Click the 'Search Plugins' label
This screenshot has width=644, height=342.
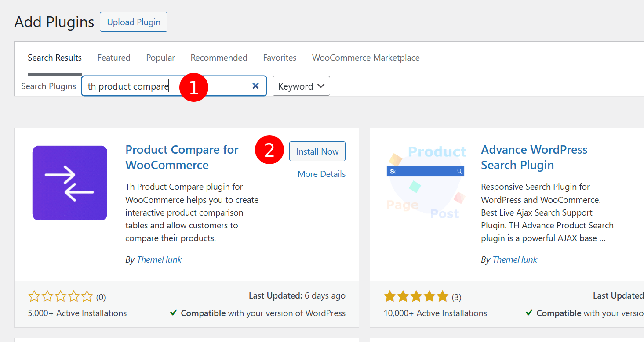(48, 86)
